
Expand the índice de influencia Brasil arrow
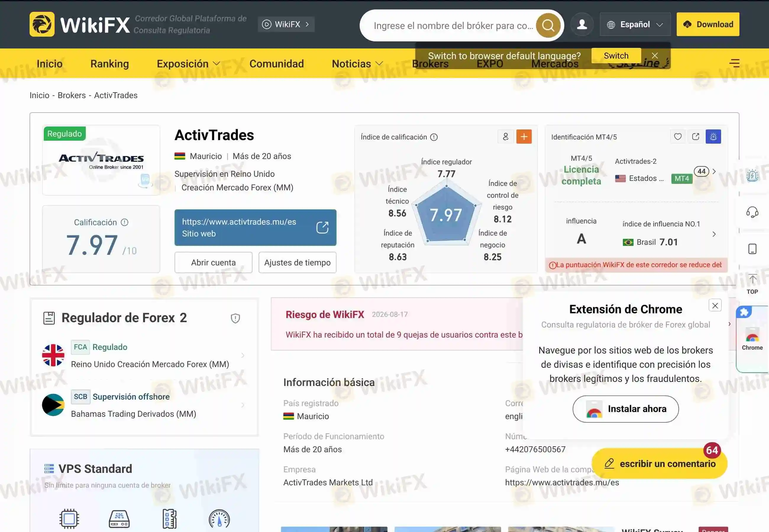click(x=714, y=234)
